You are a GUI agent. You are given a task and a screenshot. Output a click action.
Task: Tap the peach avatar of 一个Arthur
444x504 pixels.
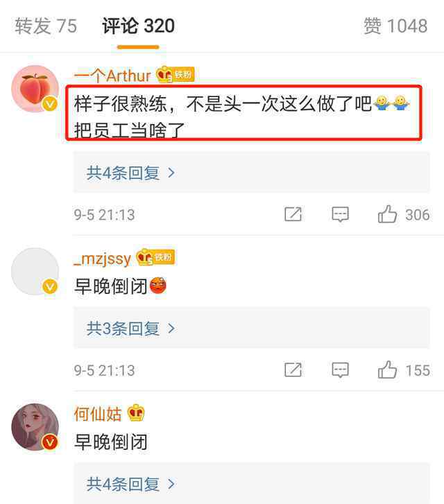(35, 89)
